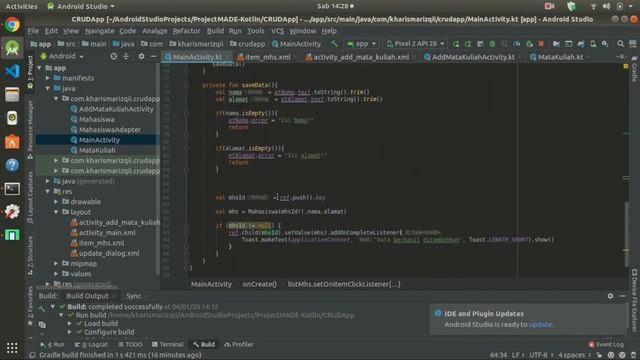Show Applications grid in the dock
Screen dimensions: 640x360
pyautogui.click(x=12, y=348)
